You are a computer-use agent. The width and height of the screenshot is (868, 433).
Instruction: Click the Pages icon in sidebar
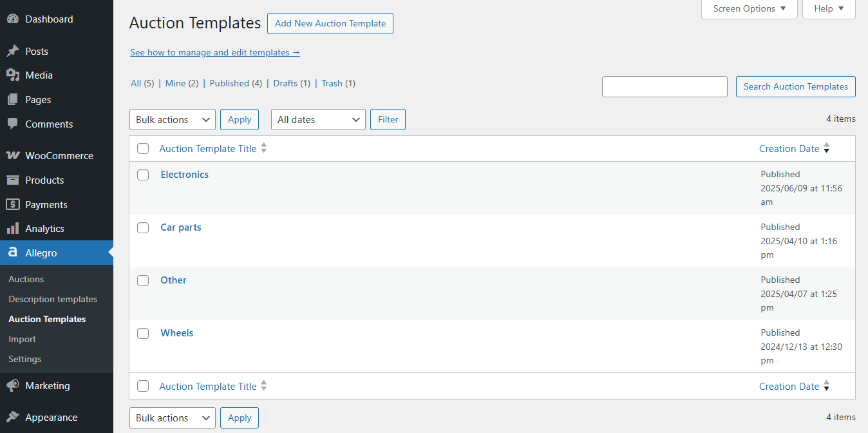pos(13,100)
